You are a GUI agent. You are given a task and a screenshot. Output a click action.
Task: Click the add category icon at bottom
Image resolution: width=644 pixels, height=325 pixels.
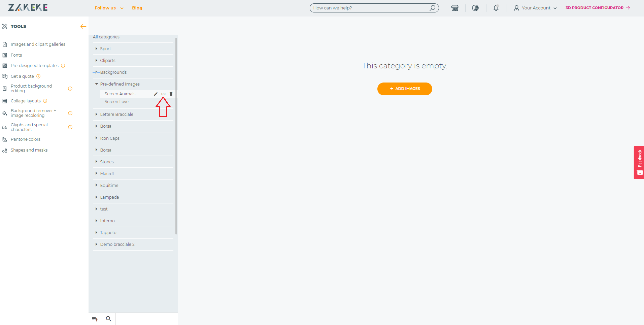pyautogui.click(x=95, y=319)
